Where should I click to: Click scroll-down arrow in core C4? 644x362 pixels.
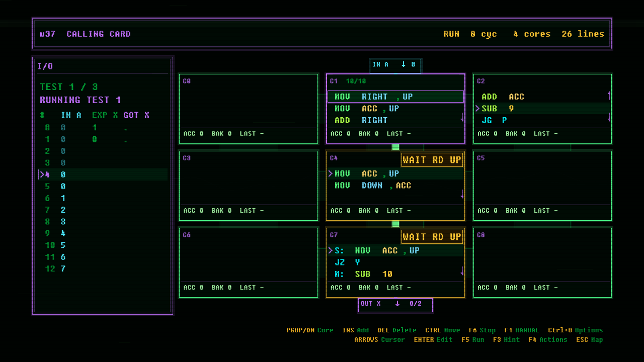462,194
